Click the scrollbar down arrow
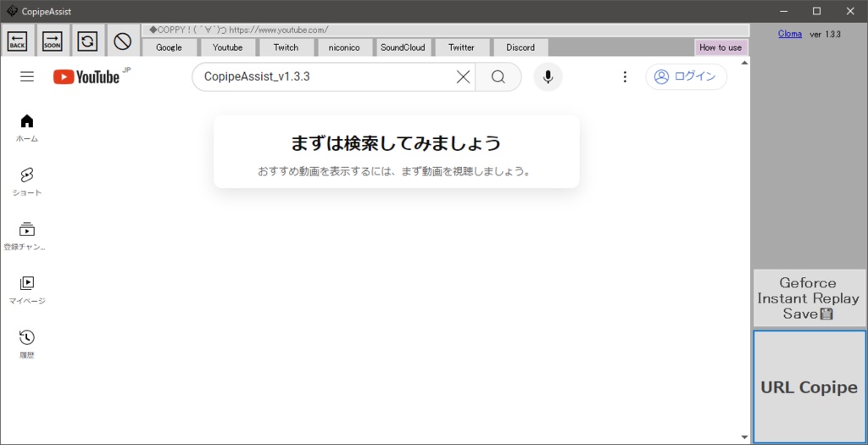 (744, 437)
